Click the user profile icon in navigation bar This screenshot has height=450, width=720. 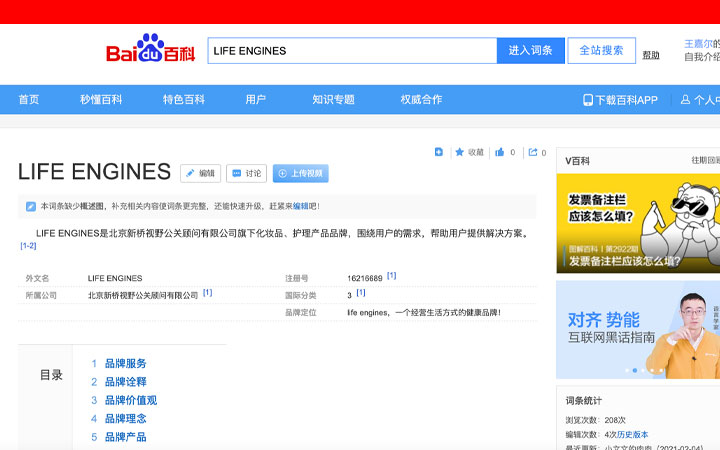[x=685, y=99]
